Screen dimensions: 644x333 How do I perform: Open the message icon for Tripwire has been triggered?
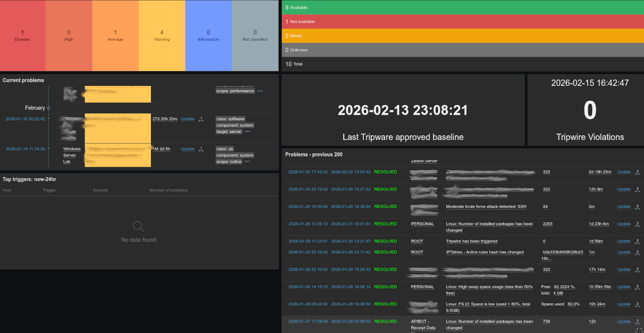(638, 241)
